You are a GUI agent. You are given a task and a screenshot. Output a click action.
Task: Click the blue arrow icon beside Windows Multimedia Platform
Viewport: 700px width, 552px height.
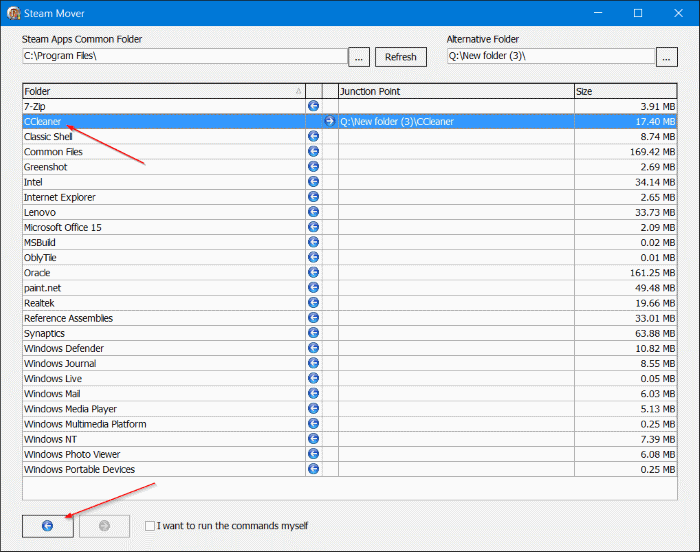[313, 424]
